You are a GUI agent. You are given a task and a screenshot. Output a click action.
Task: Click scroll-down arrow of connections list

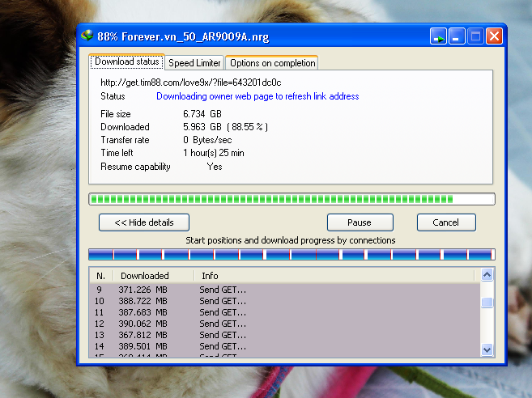click(487, 349)
